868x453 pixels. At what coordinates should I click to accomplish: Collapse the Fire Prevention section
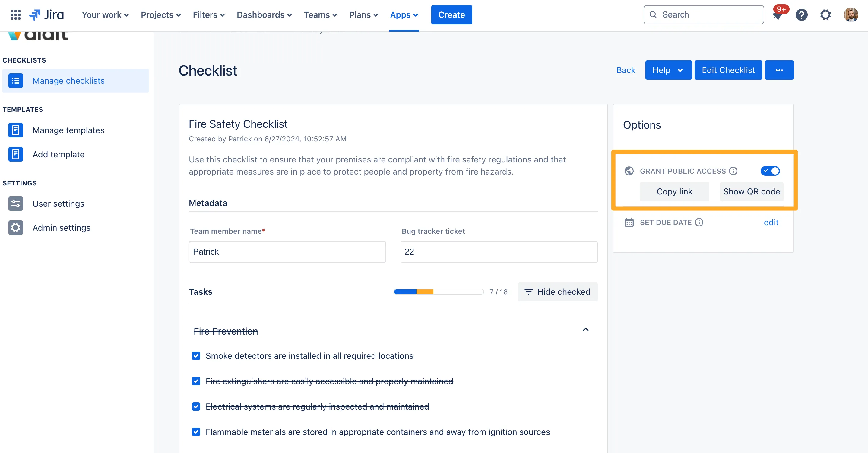click(x=586, y=330)
